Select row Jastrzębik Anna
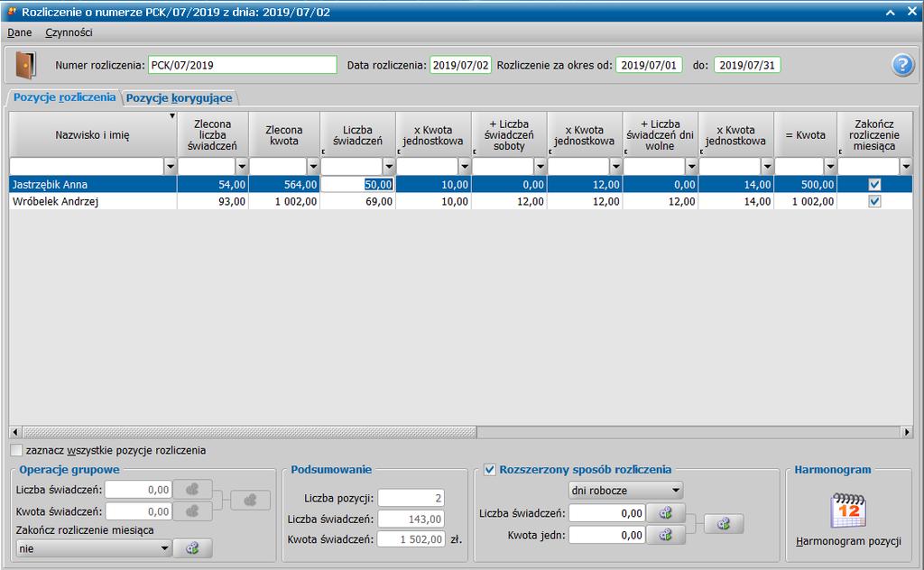The image size is (924, 570). (461, 184)
